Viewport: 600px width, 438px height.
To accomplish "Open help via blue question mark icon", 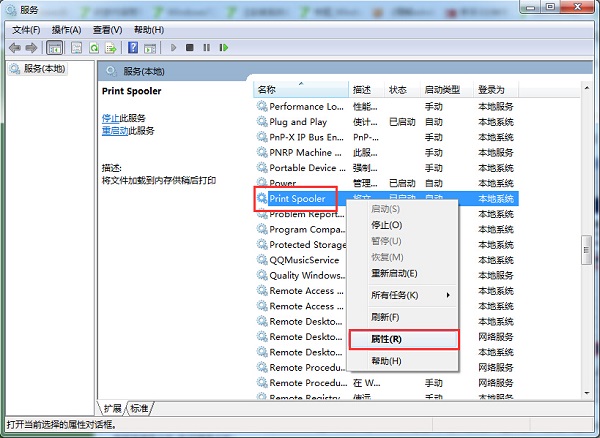I will (134, 47).
